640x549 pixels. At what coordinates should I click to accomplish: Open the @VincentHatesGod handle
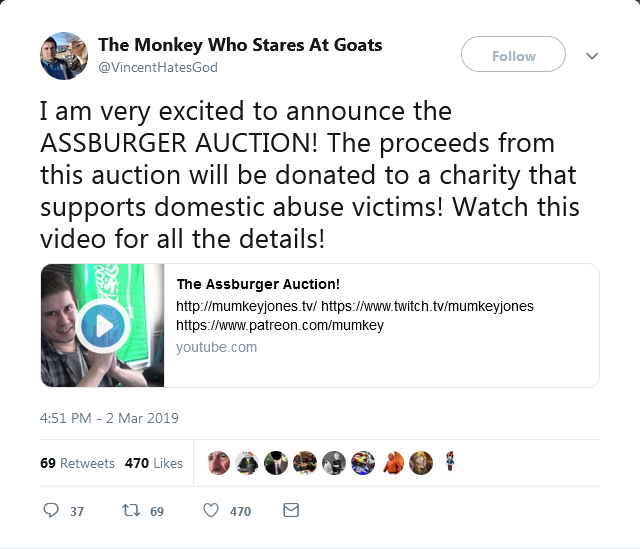point(158,67)
